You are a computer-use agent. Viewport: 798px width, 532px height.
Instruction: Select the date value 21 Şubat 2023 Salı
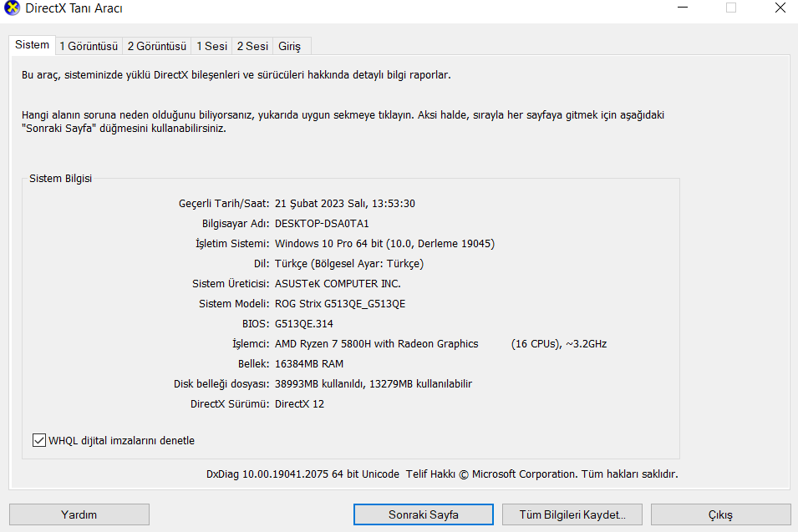321,204
